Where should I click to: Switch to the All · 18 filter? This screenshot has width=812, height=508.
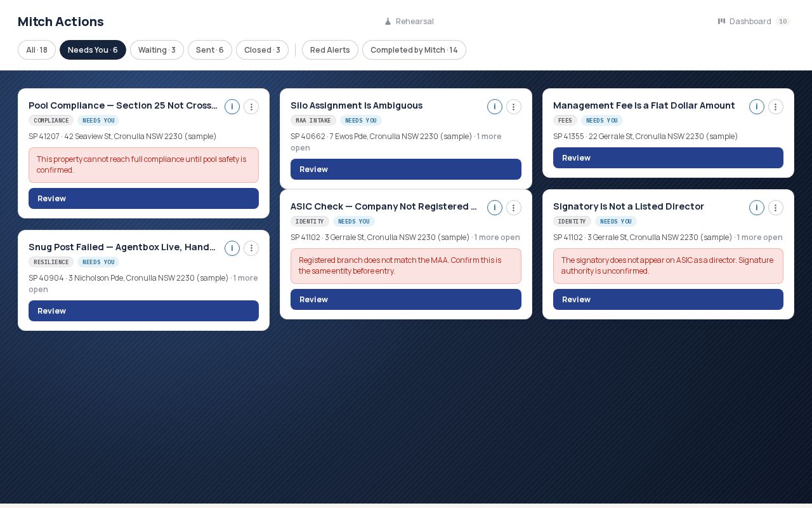[37, 50]
